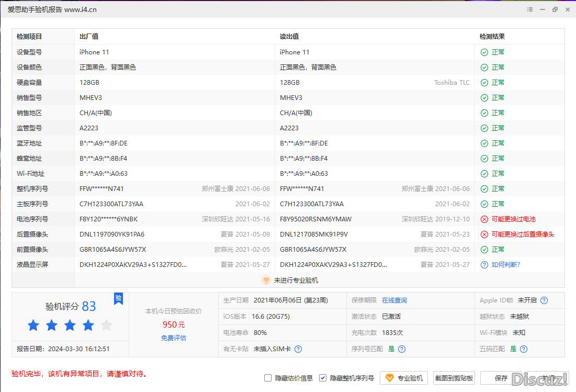Click the 检测项目 column header

click(29, 37)
